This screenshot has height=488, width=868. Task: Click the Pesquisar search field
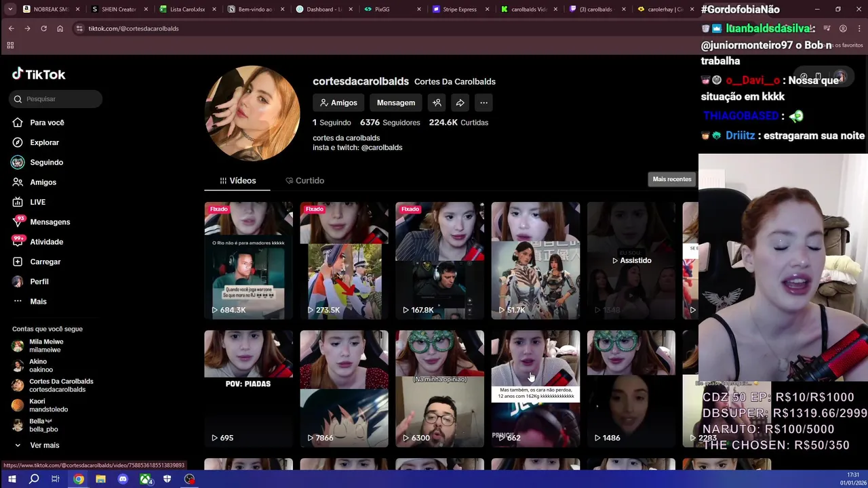(56, 99)
